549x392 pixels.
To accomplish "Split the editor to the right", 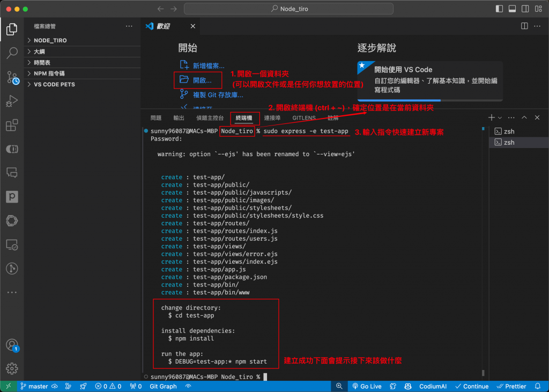I will pos(524,26).
